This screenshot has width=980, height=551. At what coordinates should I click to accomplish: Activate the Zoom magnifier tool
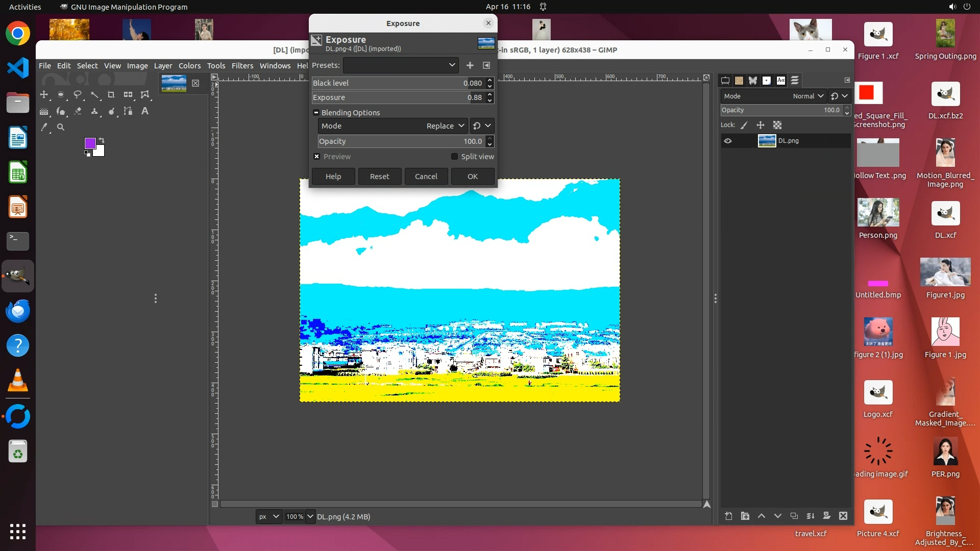point(61,128)
